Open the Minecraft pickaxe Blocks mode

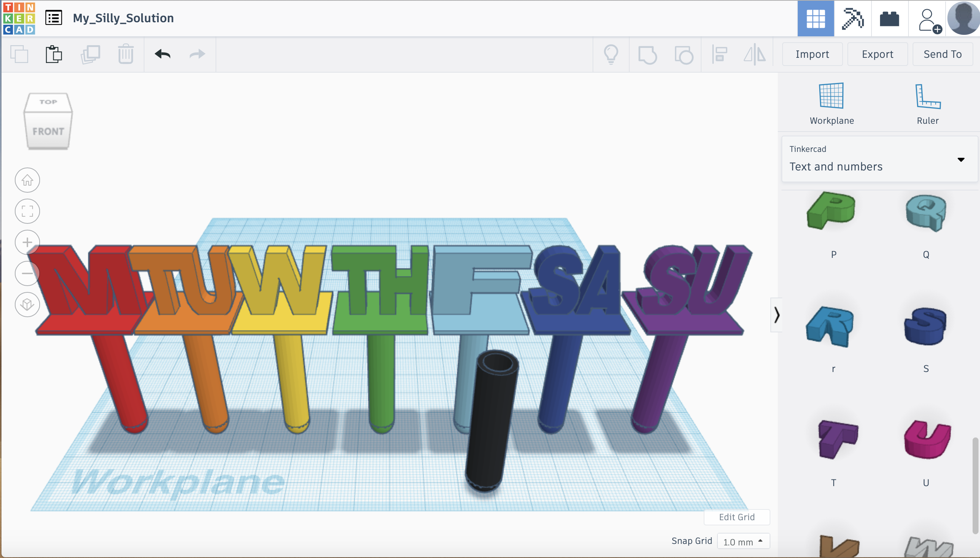(x=853, y=19)
